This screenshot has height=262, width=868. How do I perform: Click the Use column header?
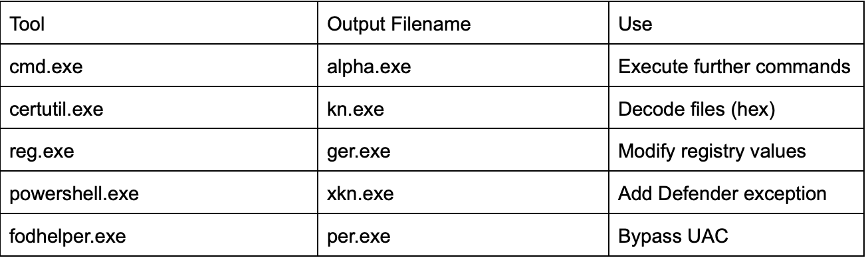(x=737, y=25)
